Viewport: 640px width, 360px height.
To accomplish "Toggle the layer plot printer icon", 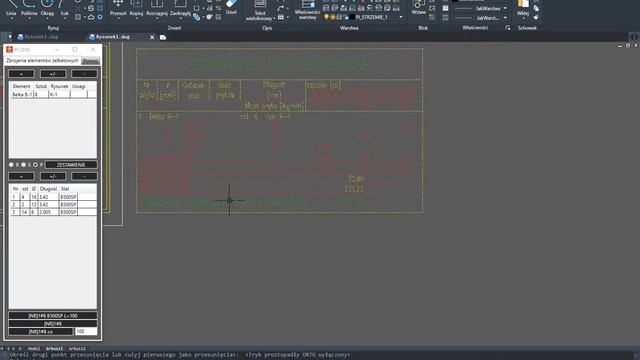I will point(339,17).
